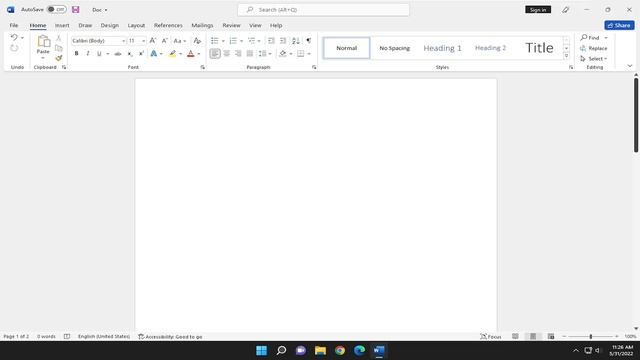This screenshot has width=640, height=360.
Task: Click the zoom slider handle
Action: pyautogui.click(x=591, y=336)
